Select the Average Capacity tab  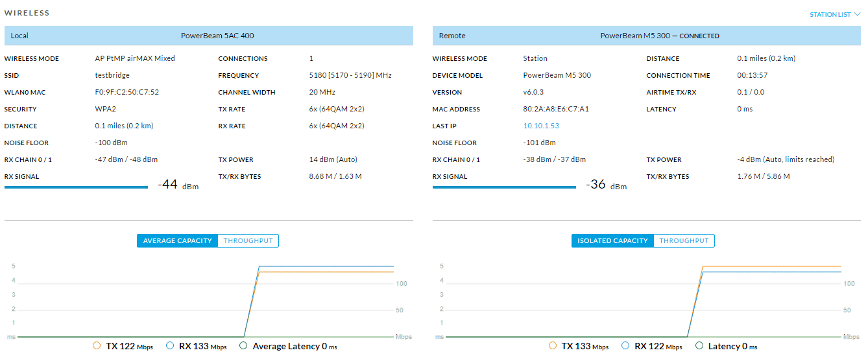click(x=177, y=240)
